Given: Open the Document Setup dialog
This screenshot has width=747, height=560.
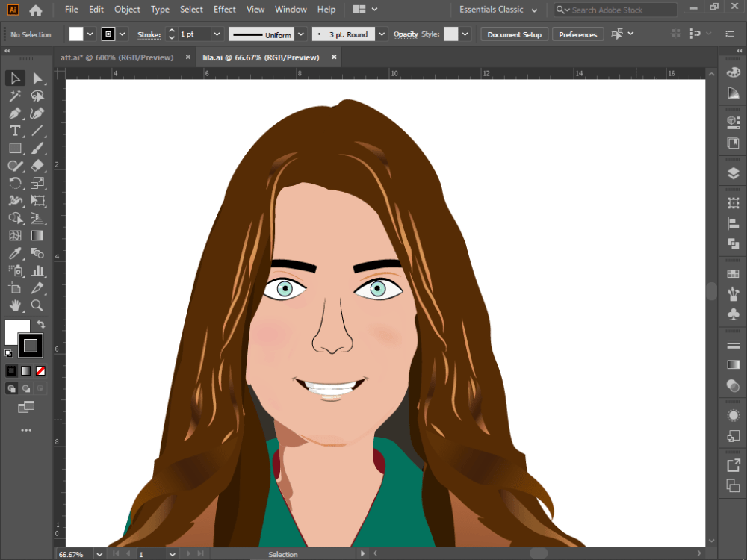Looking at the screenshot, I should pos(515,34).
